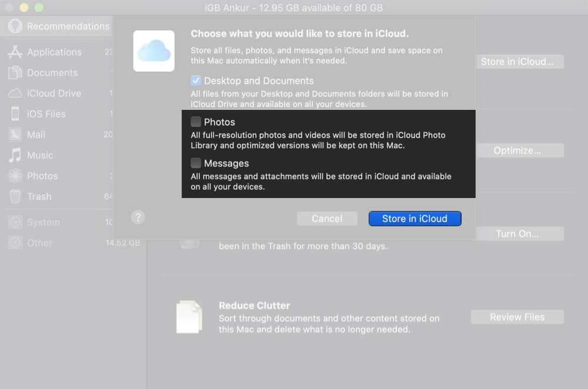Click the window title showing available storage
Viewport: 588px width, 389px height.
click(293, 8)
